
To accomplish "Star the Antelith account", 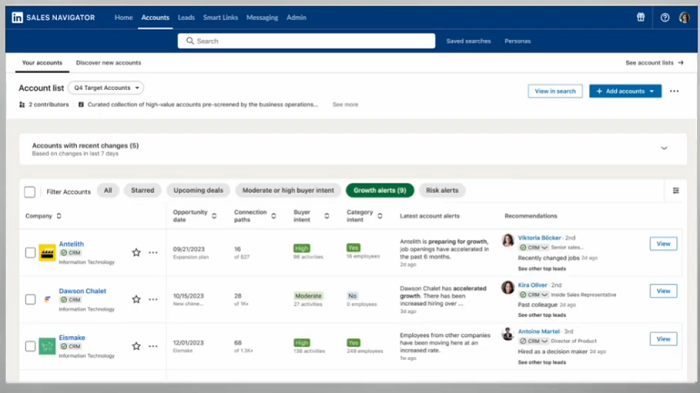I will click(x=136, y=252).
